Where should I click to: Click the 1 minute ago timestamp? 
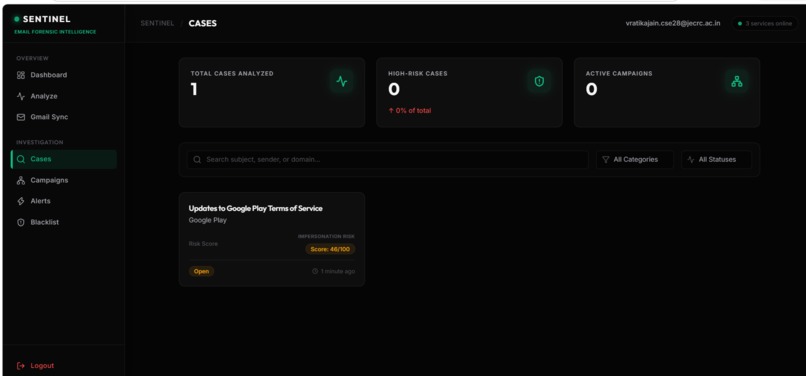coord(338,271)
